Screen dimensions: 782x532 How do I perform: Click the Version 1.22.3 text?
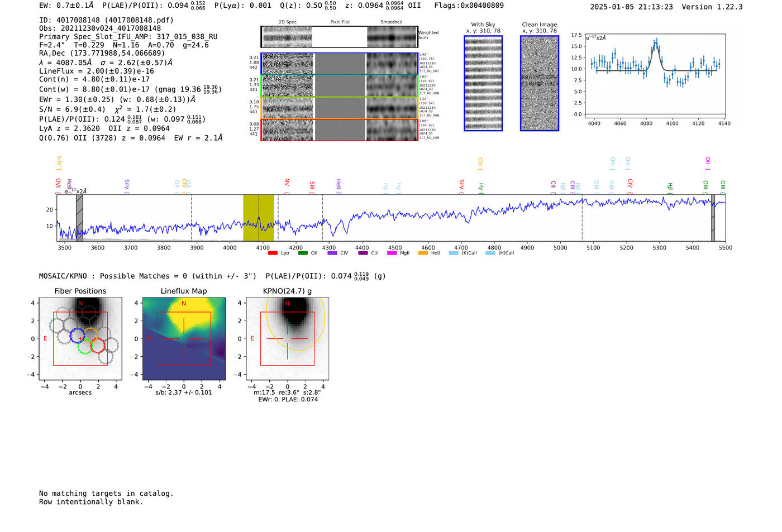pyautogui.click(x=712, y=7)
